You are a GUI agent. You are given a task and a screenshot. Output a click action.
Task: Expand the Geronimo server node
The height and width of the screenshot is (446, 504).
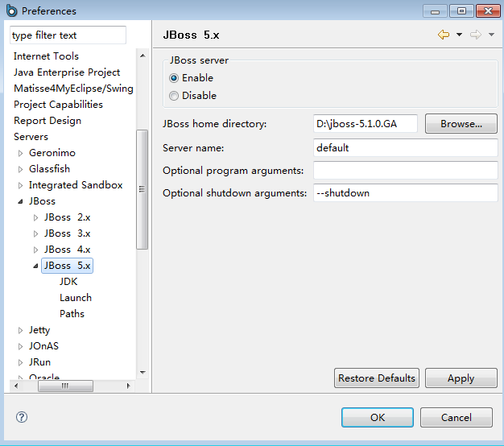[21, 153]
